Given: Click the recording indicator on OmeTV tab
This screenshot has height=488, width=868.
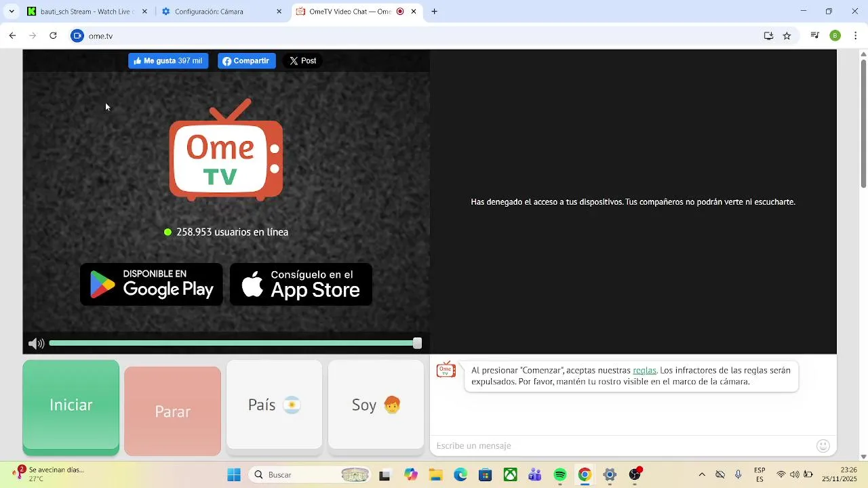Looking at the screenshot, I should (400, 12).
